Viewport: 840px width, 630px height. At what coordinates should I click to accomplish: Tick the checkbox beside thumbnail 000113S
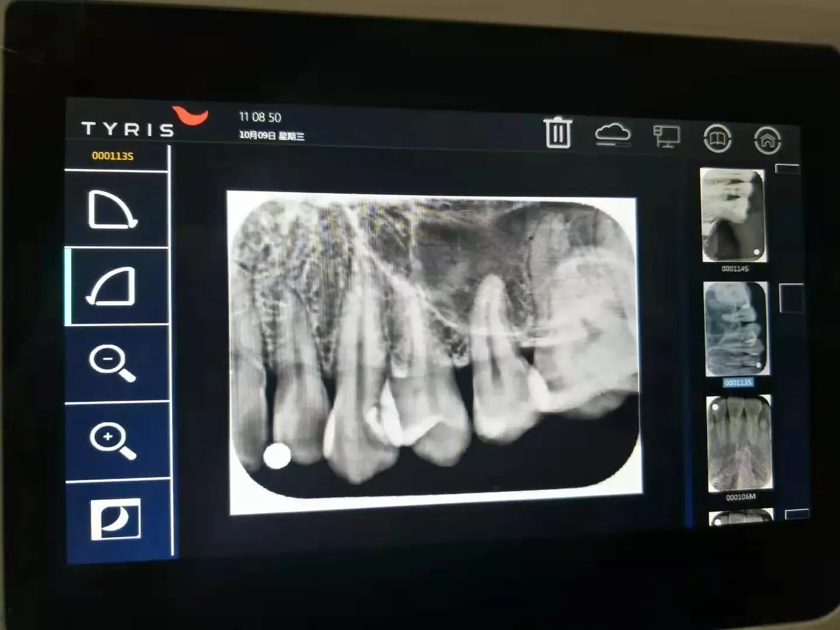(x=791, y=298)
